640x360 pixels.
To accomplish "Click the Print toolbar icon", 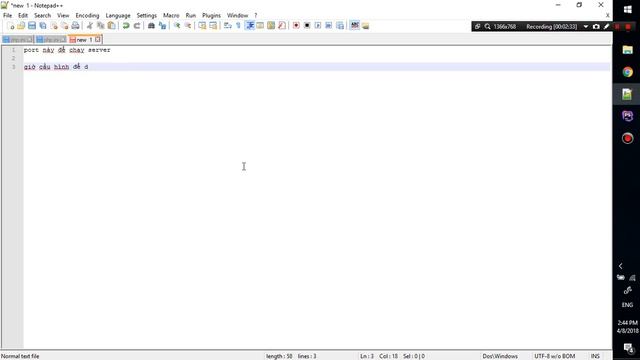I will [76, 26].
